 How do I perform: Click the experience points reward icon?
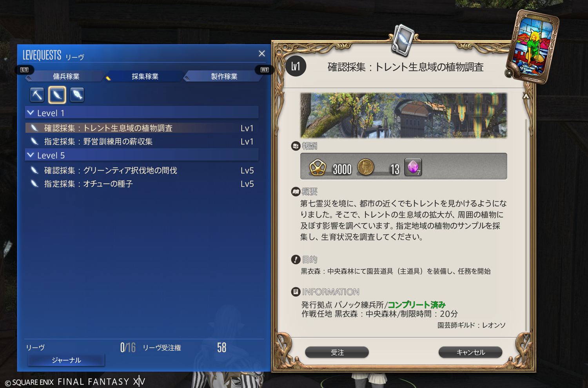pyautogui.click(x=318, y=168)
